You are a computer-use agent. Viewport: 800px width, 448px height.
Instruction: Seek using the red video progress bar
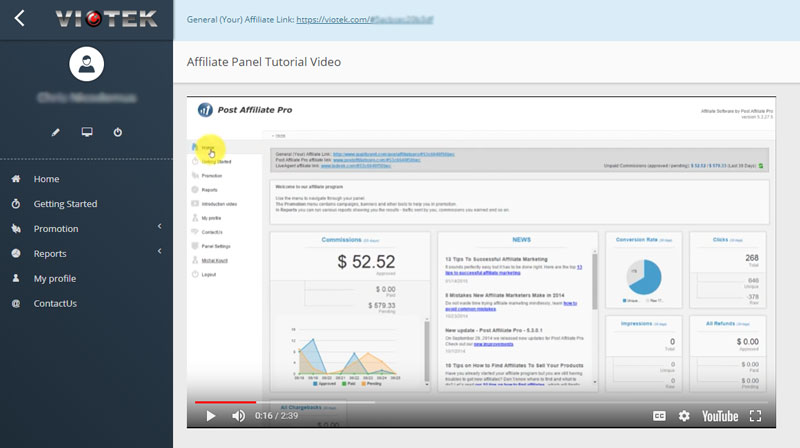225,402
